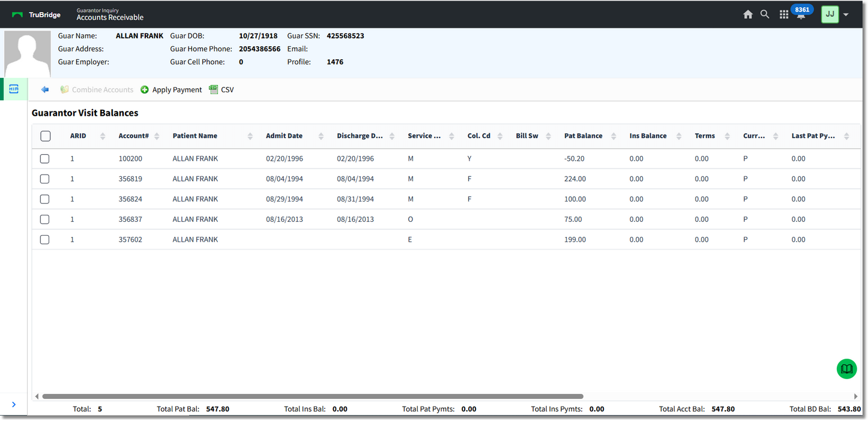The width and height of the screenshot is (868, 421).
Task: Select account number 356837
Action: coord(130,219)
